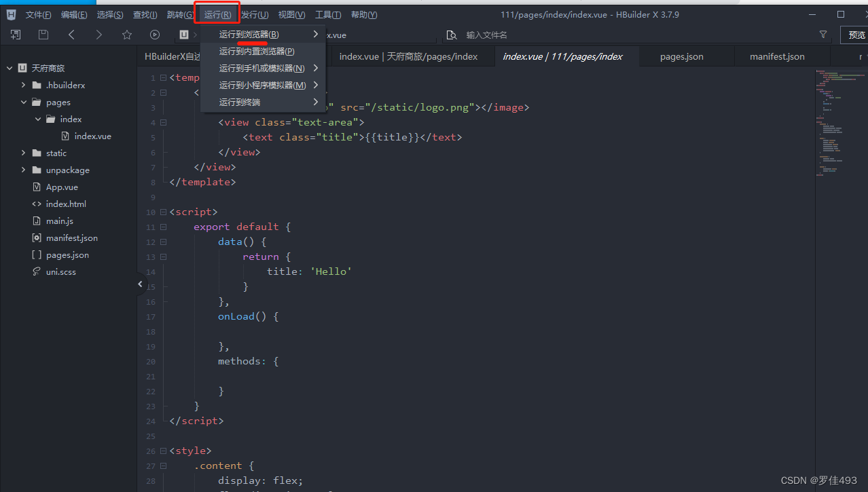Fold the script block at line 10
Viewport: 868px width, 492px height.
pyautogui.click(x=163, y=212)
